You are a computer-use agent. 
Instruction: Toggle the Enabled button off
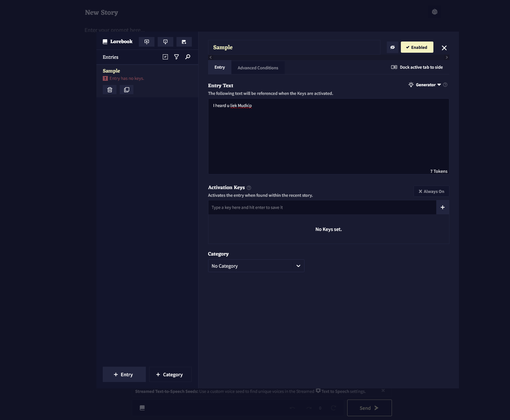[417, 47]
